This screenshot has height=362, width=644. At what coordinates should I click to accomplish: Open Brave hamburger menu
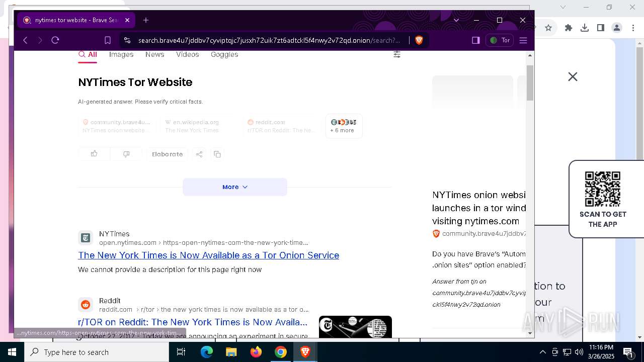click(x=523, y=40)
